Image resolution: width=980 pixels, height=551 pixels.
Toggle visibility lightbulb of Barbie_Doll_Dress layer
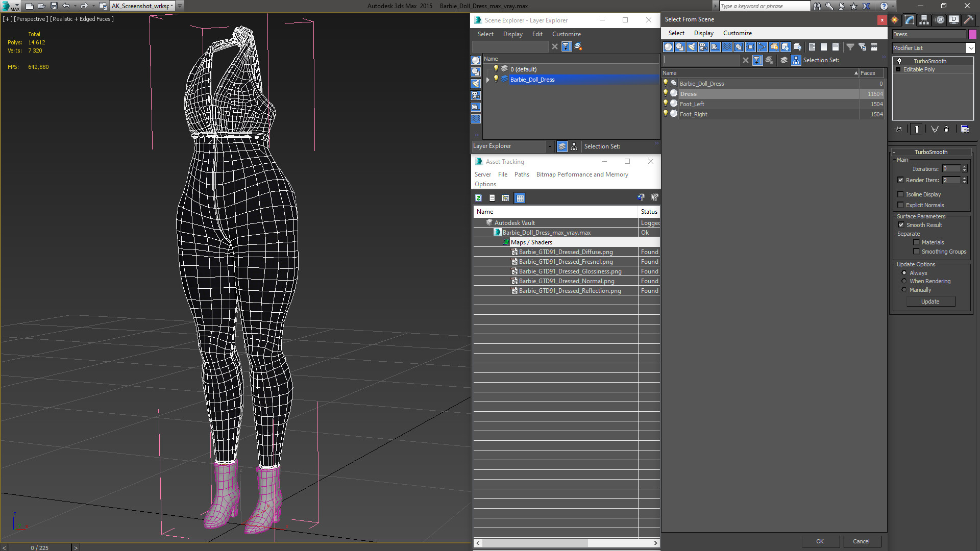click(x=496, y=79)
